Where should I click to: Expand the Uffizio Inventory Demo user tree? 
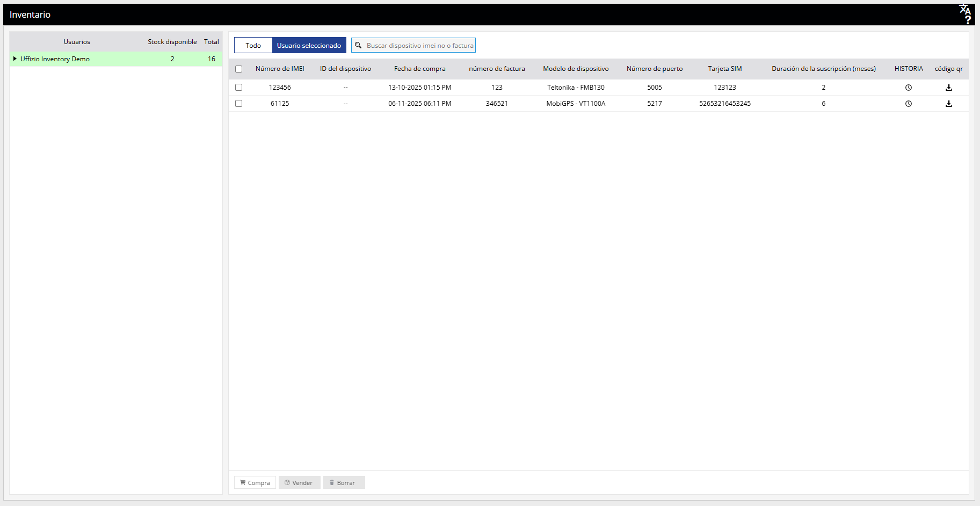[15, 59]
